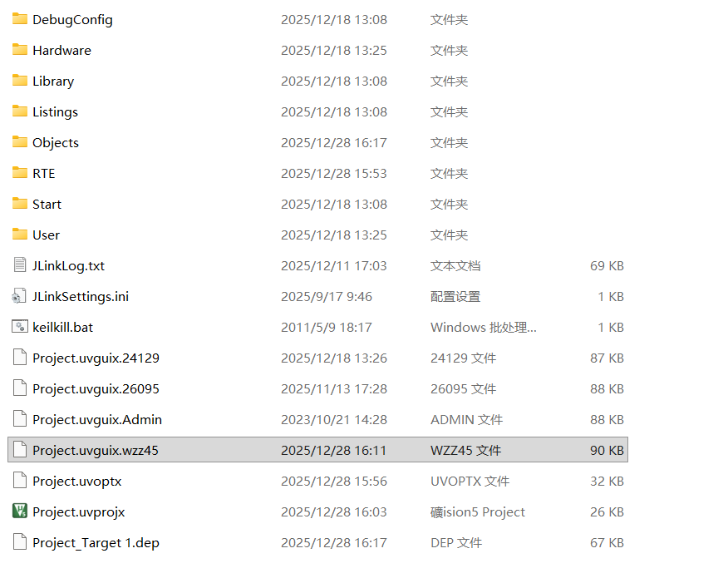Click the UVOPTX 文件 type label

[470, 482]
